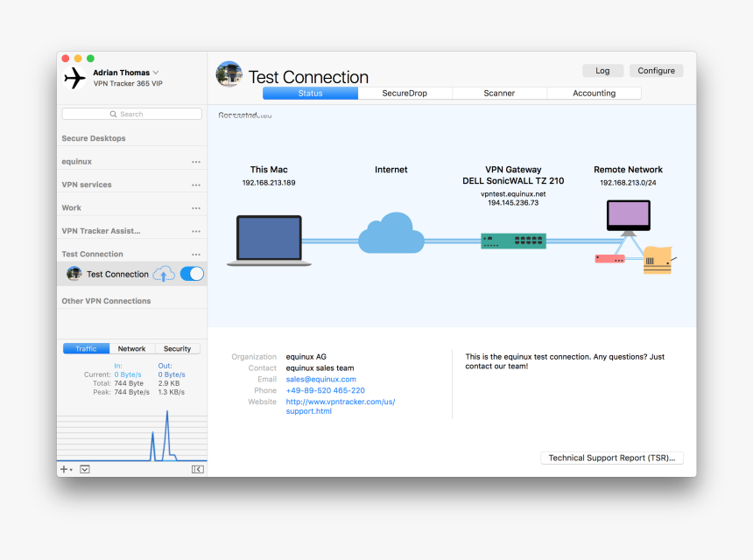Click the This Mac laptop icon
Image resolution: width=753 pixels, height=560 pixels.
click(x=269, y=241)
